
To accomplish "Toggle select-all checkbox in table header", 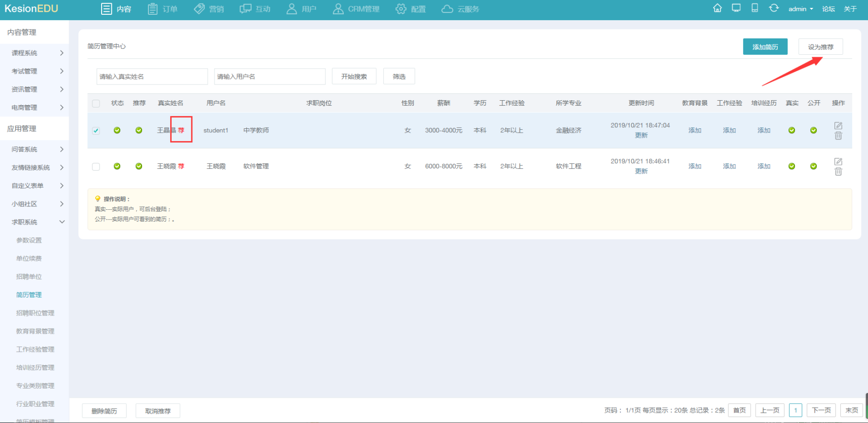I will 96,103.
